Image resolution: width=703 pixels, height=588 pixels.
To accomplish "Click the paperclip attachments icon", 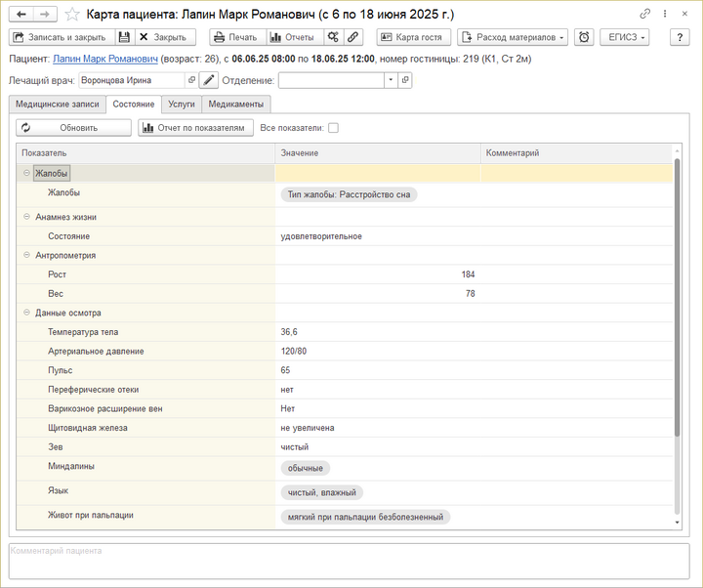I will 352,37.
